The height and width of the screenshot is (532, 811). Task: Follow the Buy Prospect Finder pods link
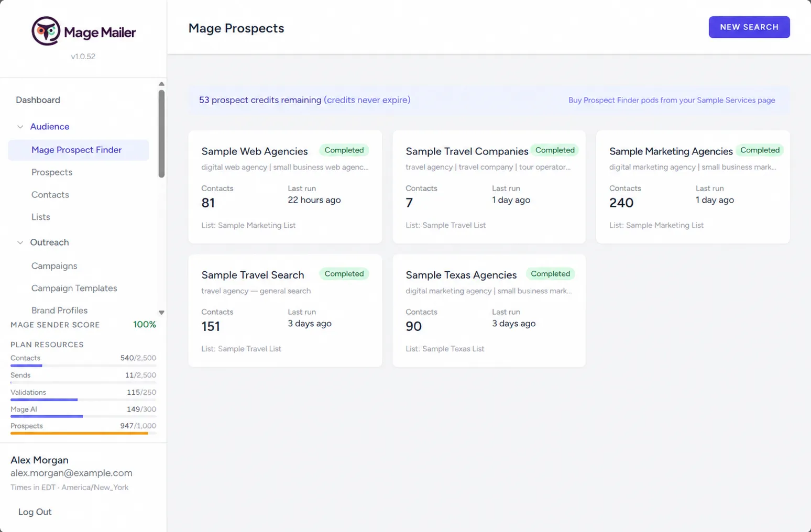click(672, 100)
